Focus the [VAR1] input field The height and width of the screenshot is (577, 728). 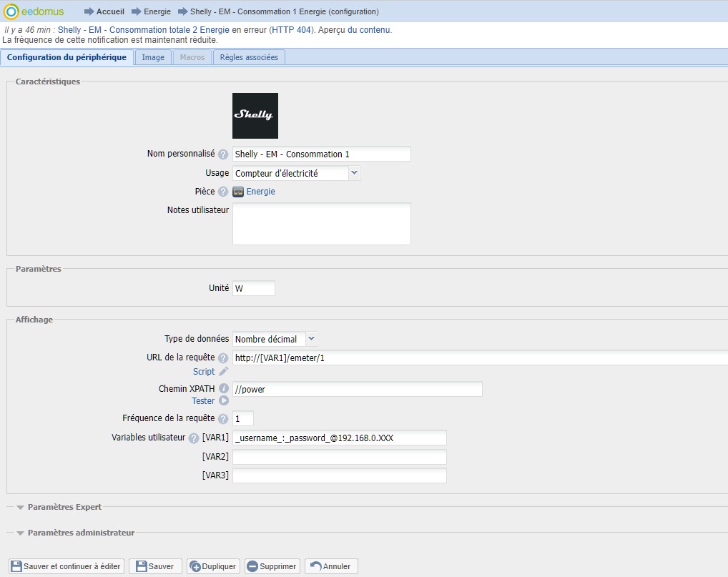coord(340,438)
